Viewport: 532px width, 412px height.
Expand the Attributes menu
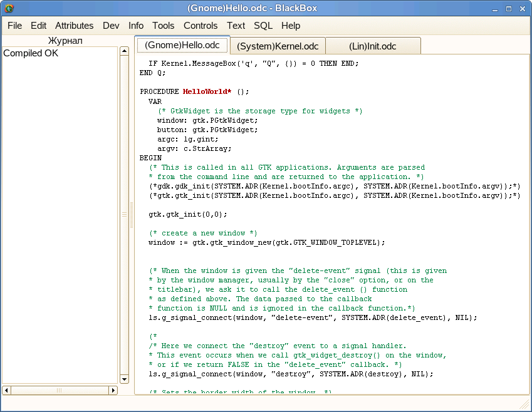(74, 26)
